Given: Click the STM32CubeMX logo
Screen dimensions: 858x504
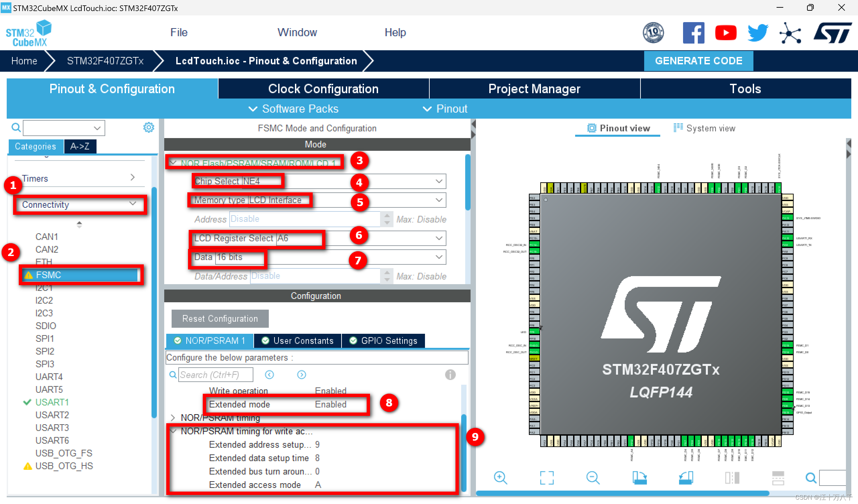Looking at the screenshot, I should 28,33.
